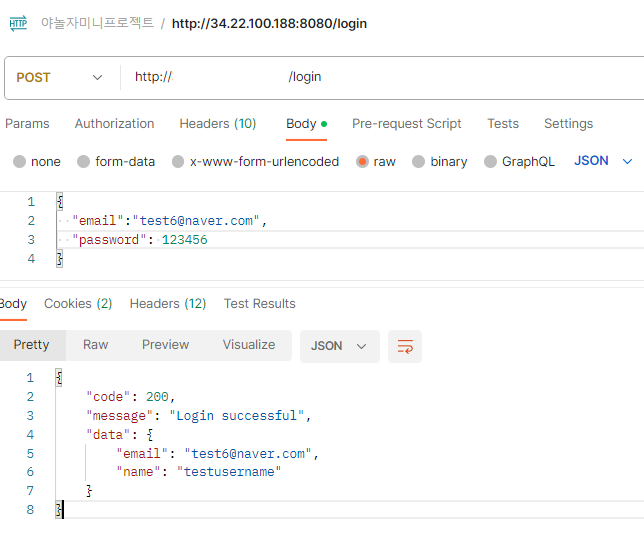Open the request Headers (10) tab
Screen dimensions: 644x538
coord(218,124)
